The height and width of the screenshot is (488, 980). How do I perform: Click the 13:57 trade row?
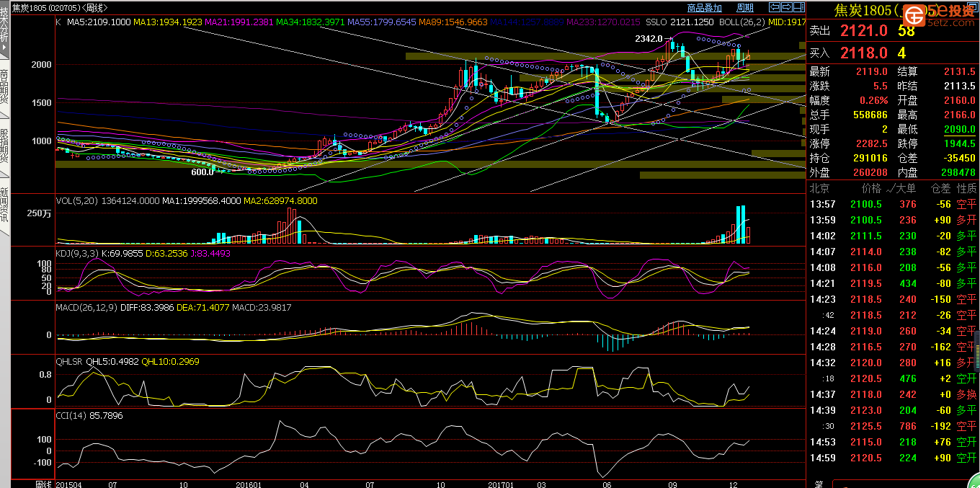click(893, 204)
